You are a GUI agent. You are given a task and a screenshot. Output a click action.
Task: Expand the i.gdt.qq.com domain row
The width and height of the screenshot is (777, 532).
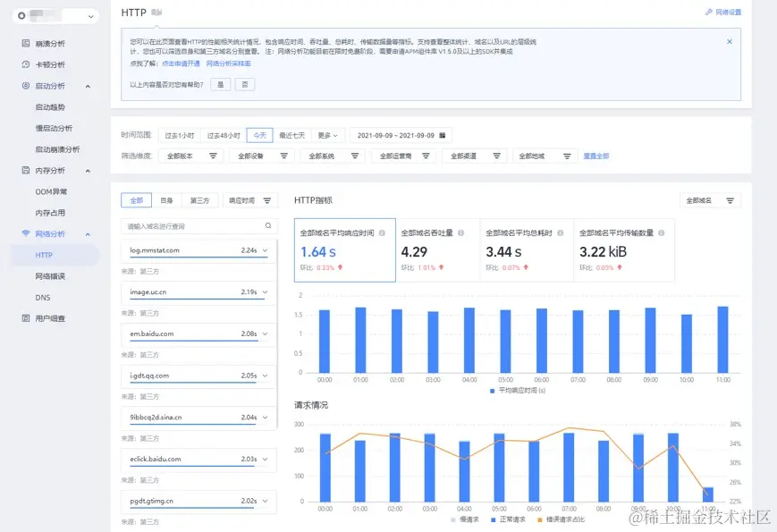pos(266,376)
